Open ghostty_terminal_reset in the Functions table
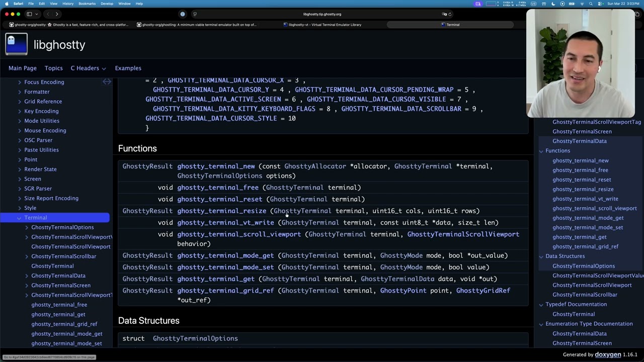 point(220,199)
